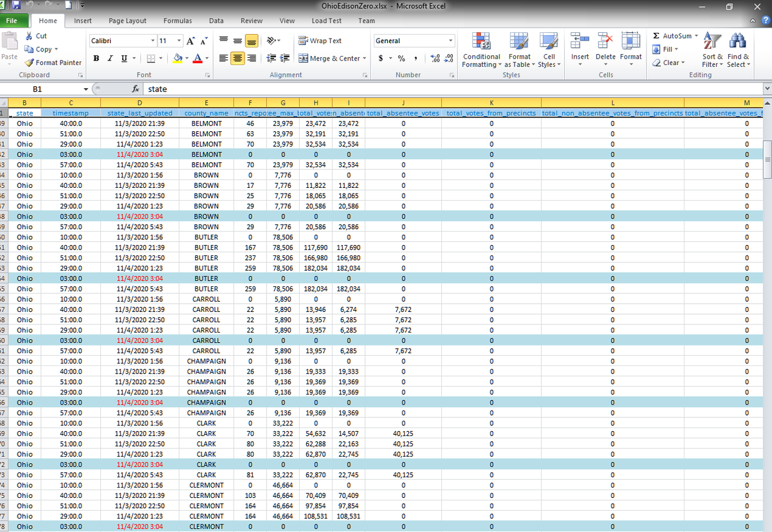Screen dimensions: 772x532
Task: Open Format as Table gallery
Action: (x=519, y=50)
